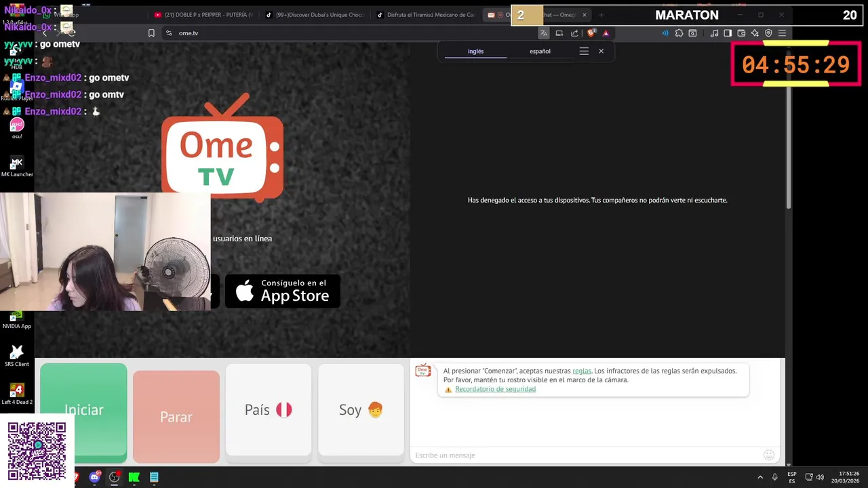Open the Soy gender selector
The width and height of the screenshot is (868, 488).
click(361, 410)
